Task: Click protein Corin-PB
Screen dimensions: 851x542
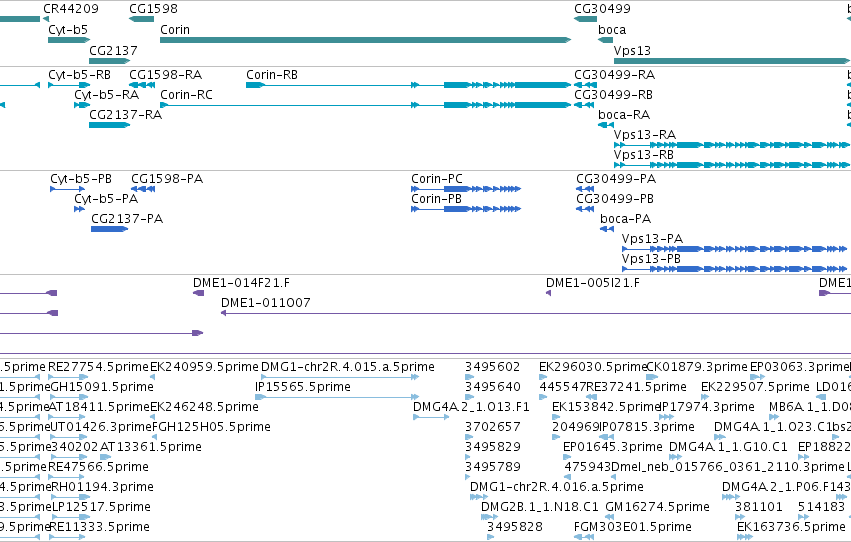Action: point(466,209)
